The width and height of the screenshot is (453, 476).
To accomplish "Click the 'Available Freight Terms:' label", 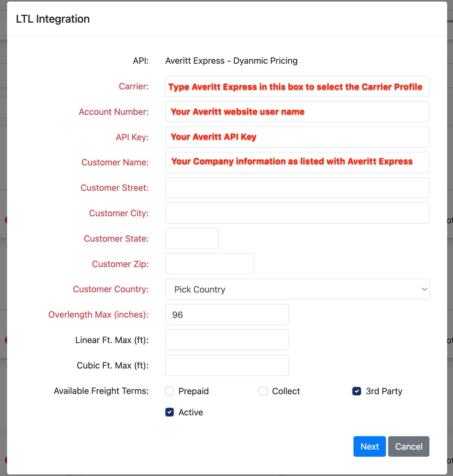I will 101,391.
